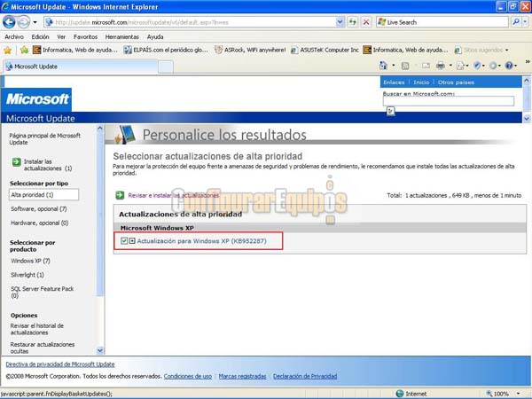Expand KB952287 update details plus box
This screenshot has height=399, width=532.
tap(132, 241)
